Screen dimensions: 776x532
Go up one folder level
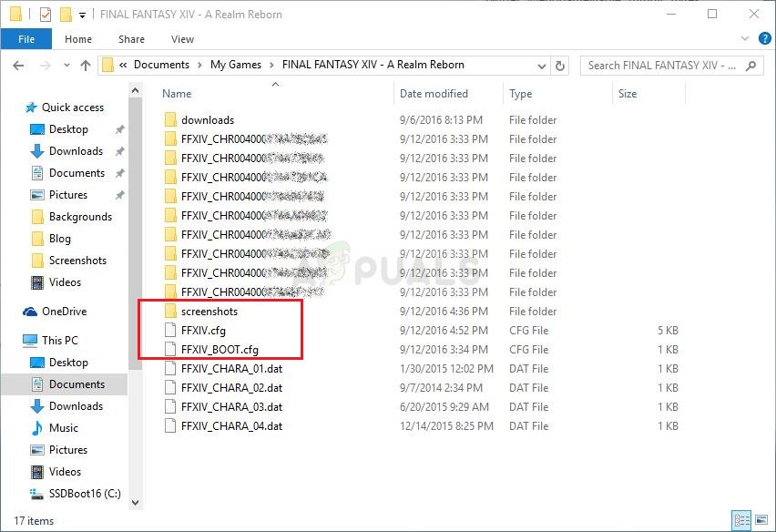[x=86, y=66]
